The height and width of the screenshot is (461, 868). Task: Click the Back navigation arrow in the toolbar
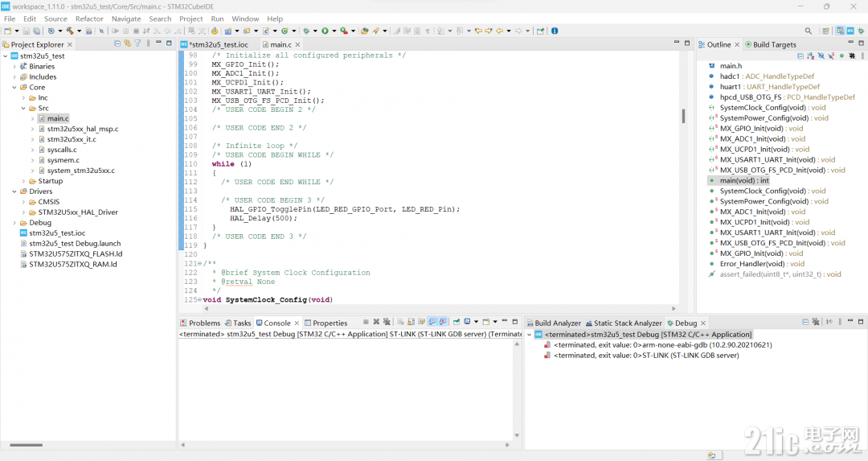499,31
